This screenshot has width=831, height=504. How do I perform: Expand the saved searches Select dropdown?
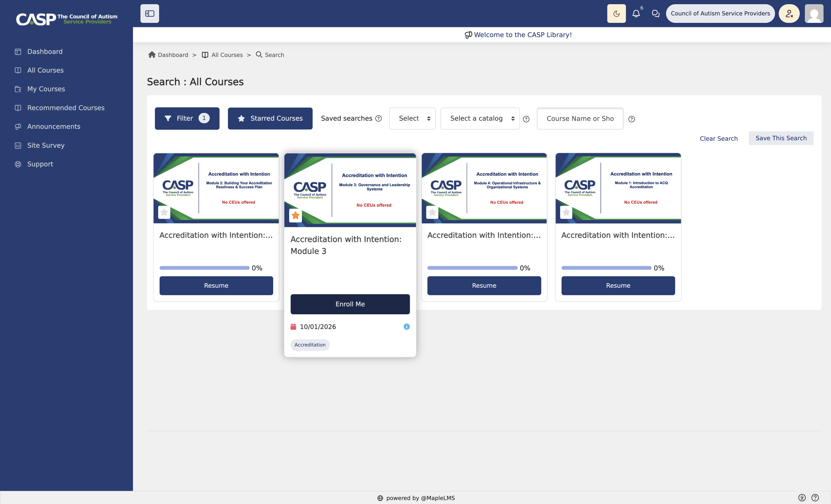point(412,118)
